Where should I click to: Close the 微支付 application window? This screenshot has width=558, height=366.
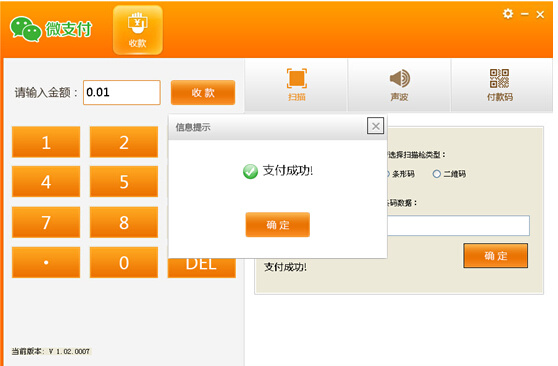tap(540, 14)
